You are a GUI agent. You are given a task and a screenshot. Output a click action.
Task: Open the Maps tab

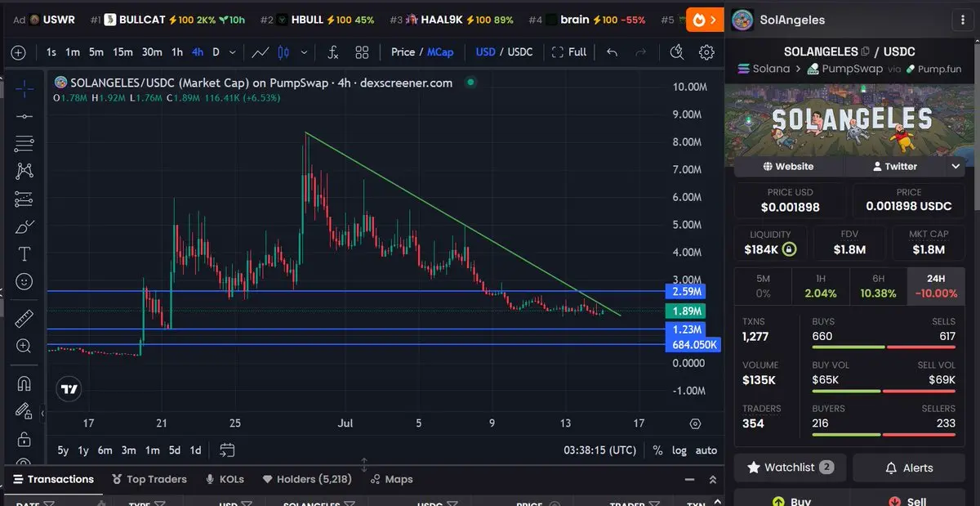point(391,479)
